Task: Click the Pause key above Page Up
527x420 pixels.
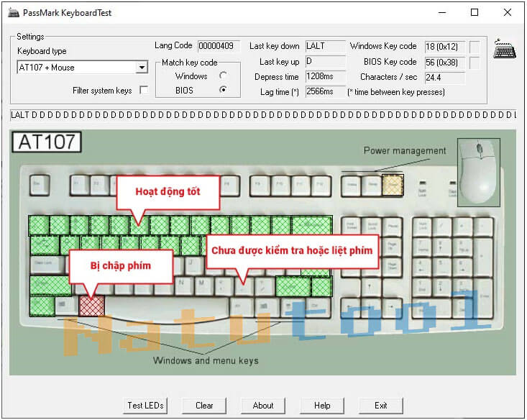Action: (x=393, y=226)
